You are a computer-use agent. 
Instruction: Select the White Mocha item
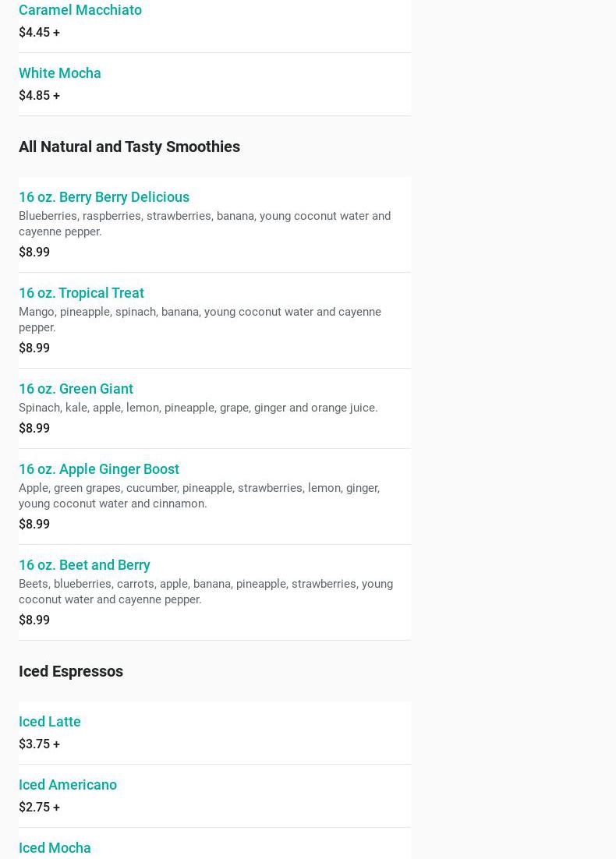tap(60, 73)
